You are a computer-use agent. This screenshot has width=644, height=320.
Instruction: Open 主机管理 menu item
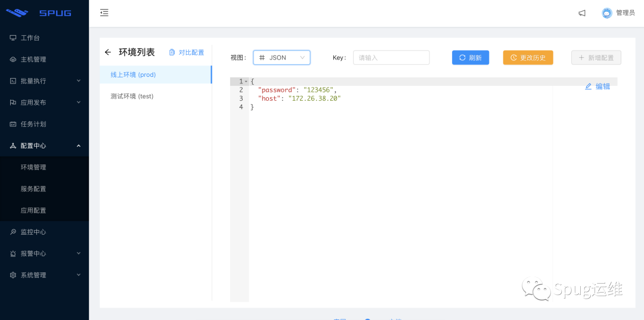click(44, 60)
